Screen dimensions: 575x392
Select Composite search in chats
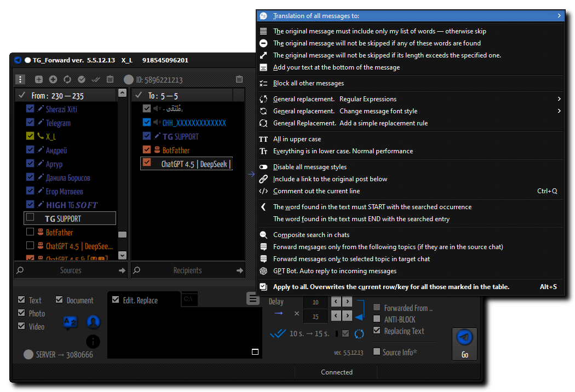[410, 235]
